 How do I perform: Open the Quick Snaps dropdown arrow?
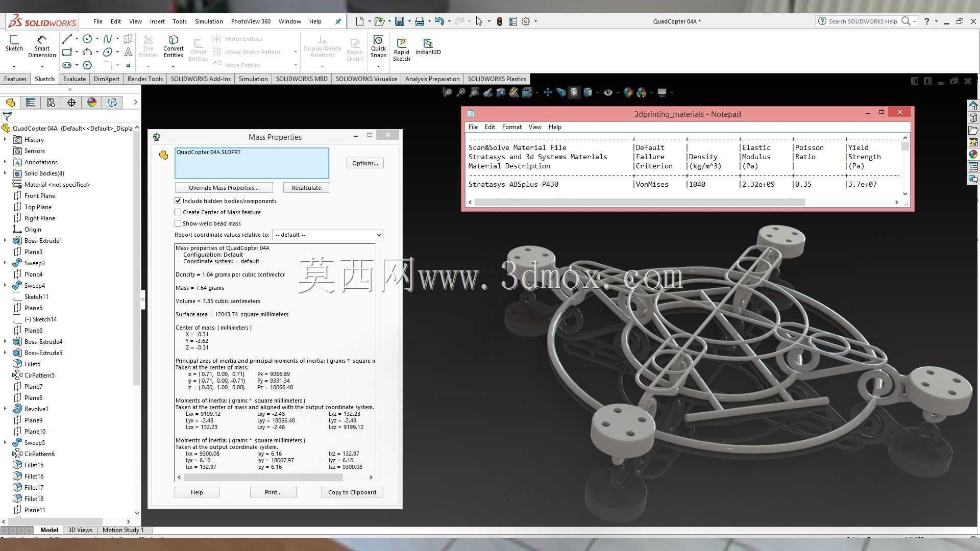pos(378,66)
